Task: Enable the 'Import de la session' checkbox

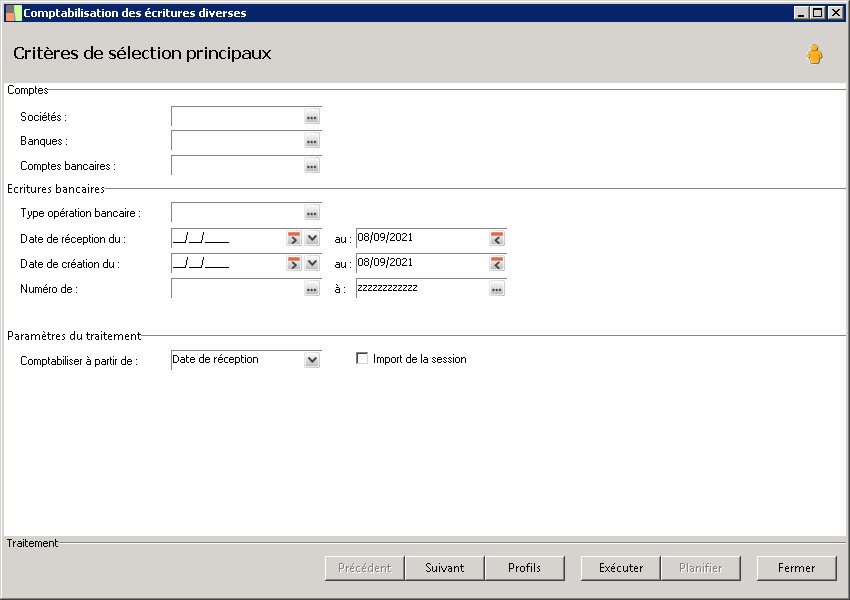Action: tap(362, 358)
